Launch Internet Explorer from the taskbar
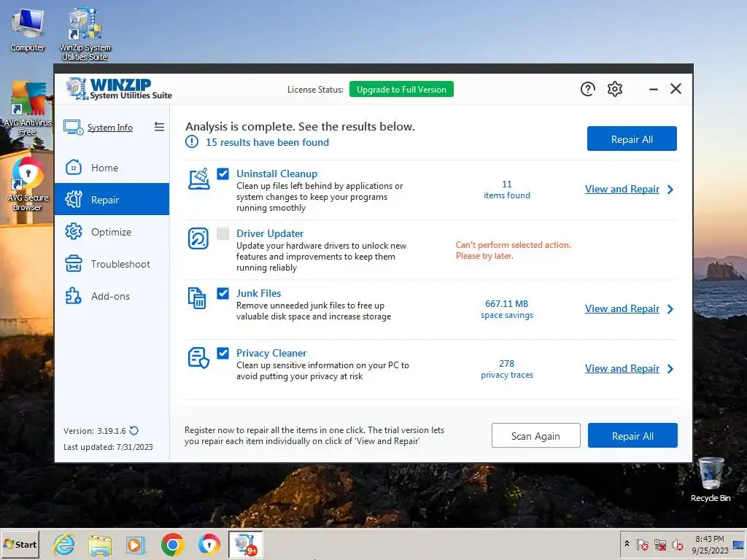Image resolution: width=747 pixels, height=560 pixels. click(x=64, y=544)
